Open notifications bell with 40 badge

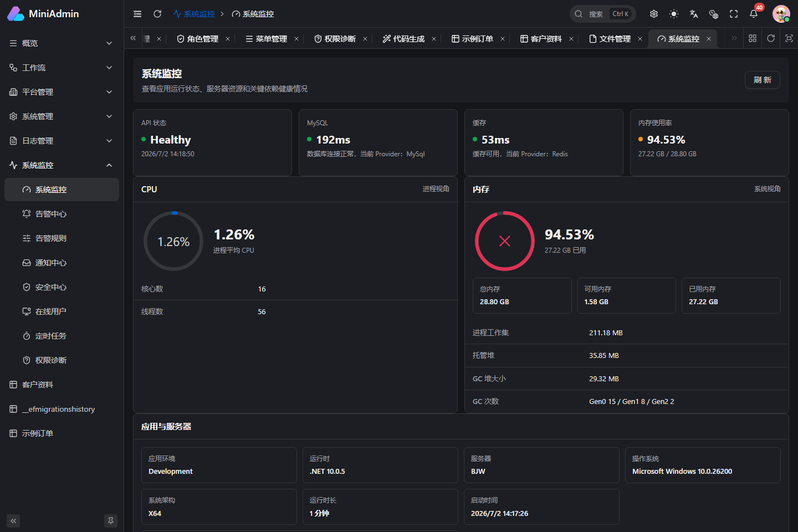coord(754,14)
